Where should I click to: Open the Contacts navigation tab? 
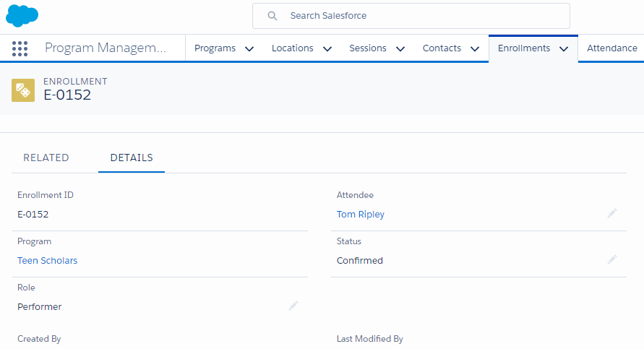tap(442, 48)
